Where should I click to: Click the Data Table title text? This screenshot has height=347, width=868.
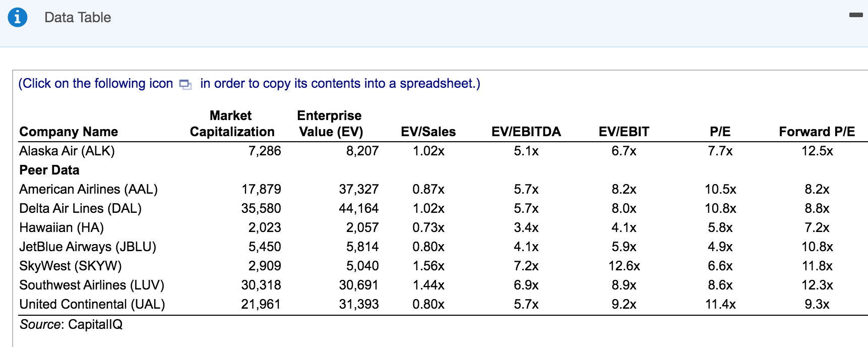[78, 18]
